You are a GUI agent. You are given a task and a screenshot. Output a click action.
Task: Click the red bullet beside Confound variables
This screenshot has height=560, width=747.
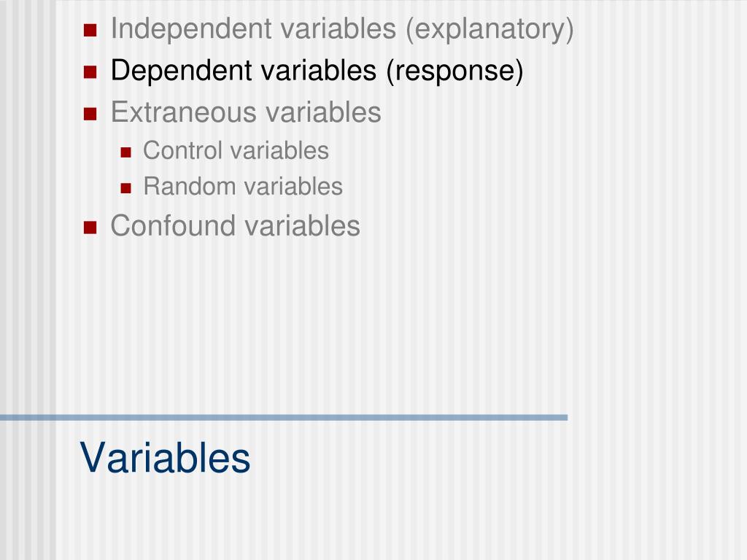pyautogui.click(x=90, y=227)
